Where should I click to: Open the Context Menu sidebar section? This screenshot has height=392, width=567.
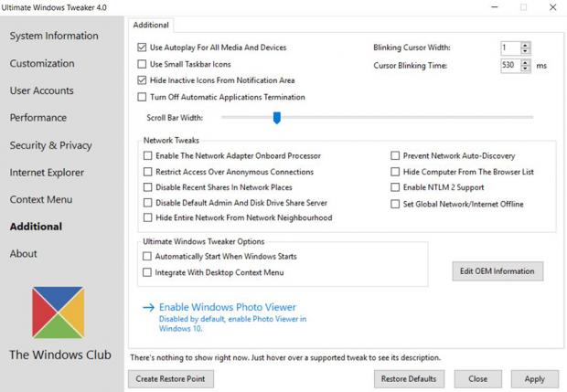pyautogui.click(x=41, y=199)
